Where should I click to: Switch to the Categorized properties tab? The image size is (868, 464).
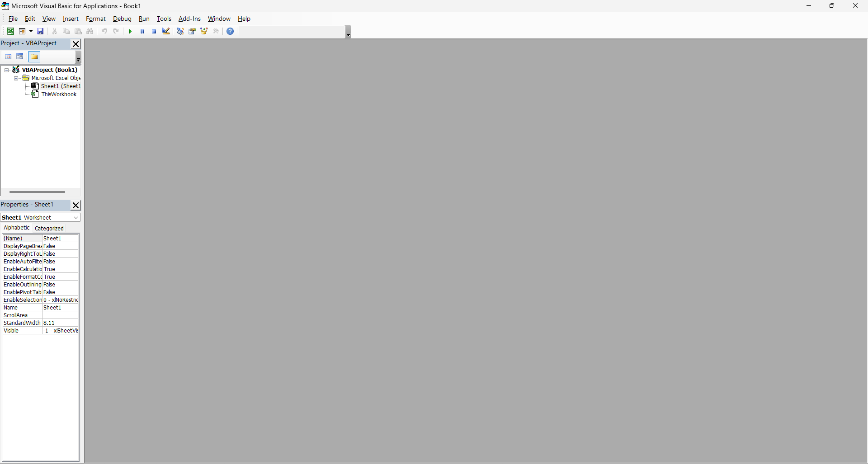tap(49, 228)
